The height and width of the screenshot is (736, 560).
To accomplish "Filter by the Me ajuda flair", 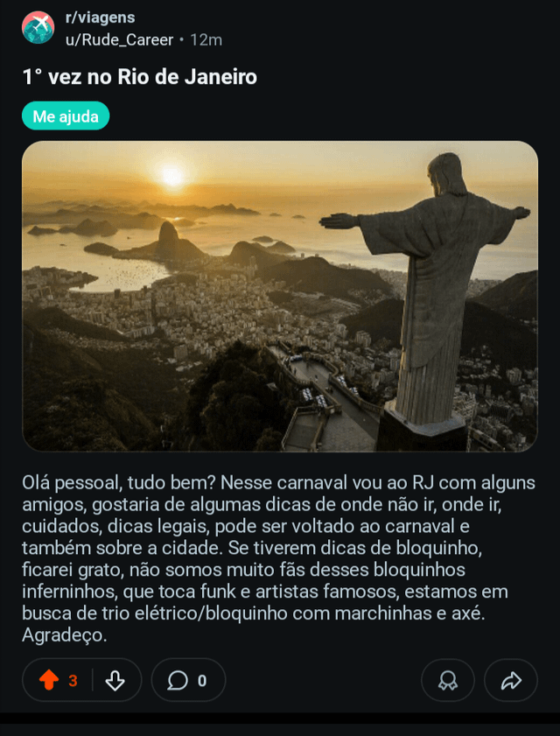I will 66,116.
